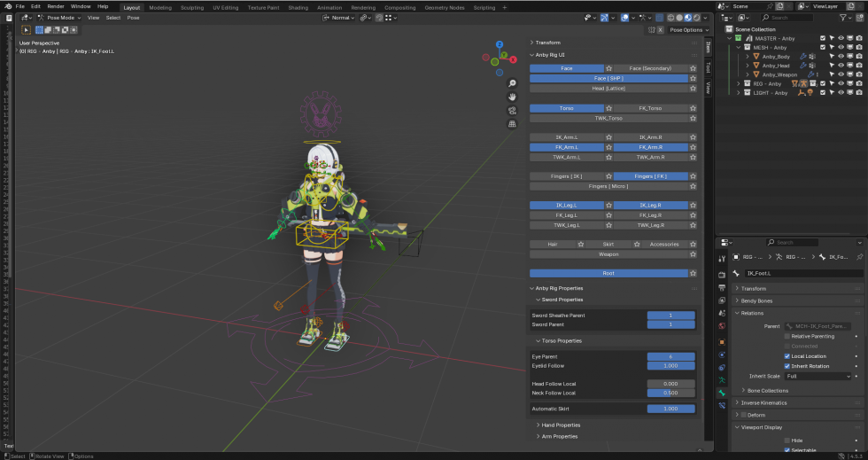Click the zoom magnifier viewport gizmo
The height and width of the screenshot is (460, 868).
(512, 83)
